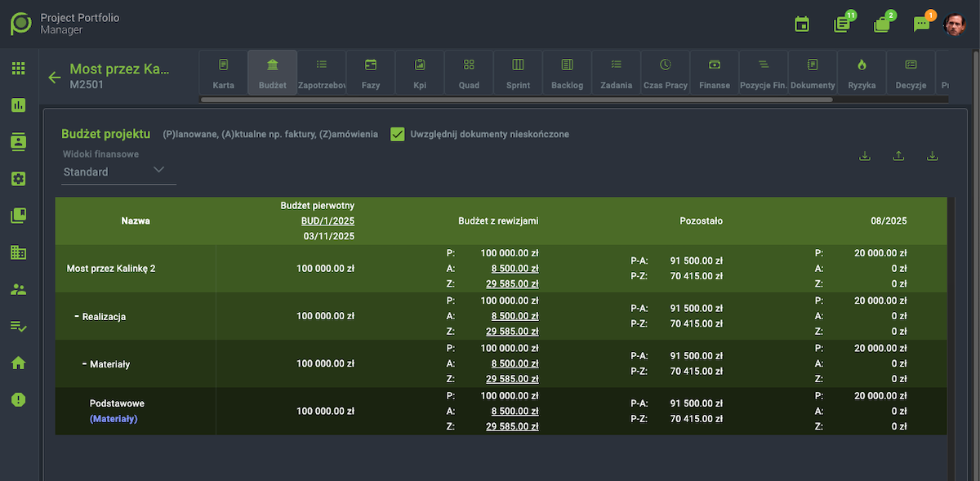
Task: Click the calendar icon in top bar
Action: [802, 24]
